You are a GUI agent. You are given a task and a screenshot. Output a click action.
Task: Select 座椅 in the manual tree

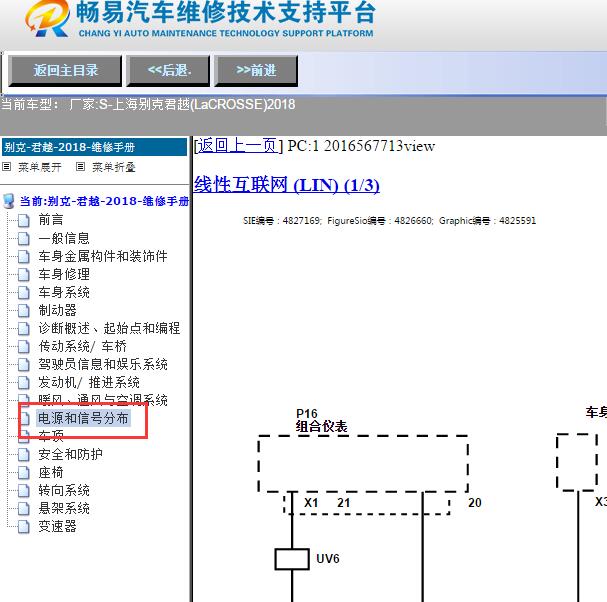[x=51, y=472]
